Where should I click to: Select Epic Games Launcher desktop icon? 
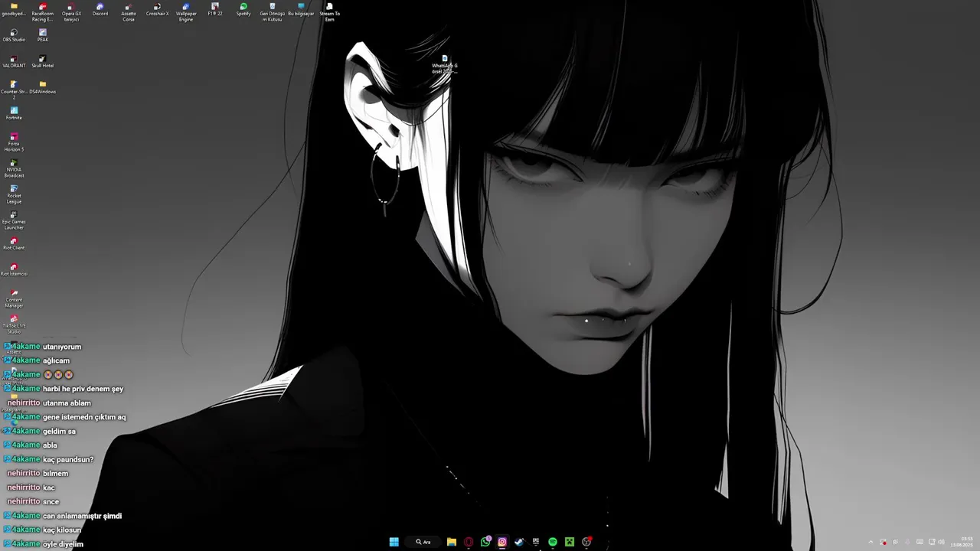pyautogui.click(x=14, y=220)
